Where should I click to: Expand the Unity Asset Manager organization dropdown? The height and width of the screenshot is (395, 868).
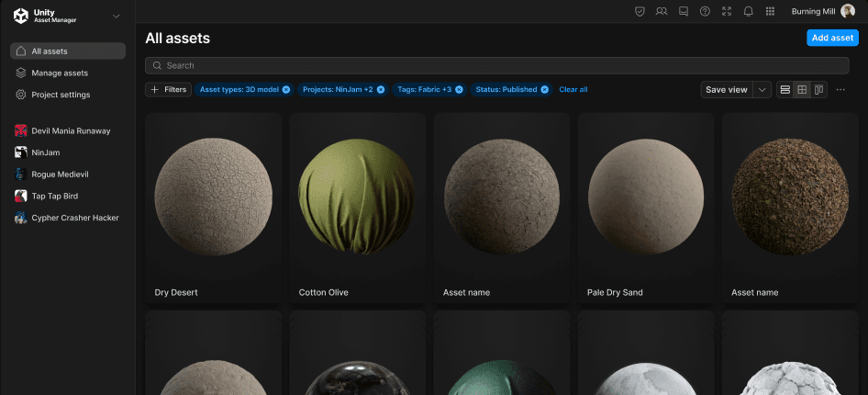116,16
